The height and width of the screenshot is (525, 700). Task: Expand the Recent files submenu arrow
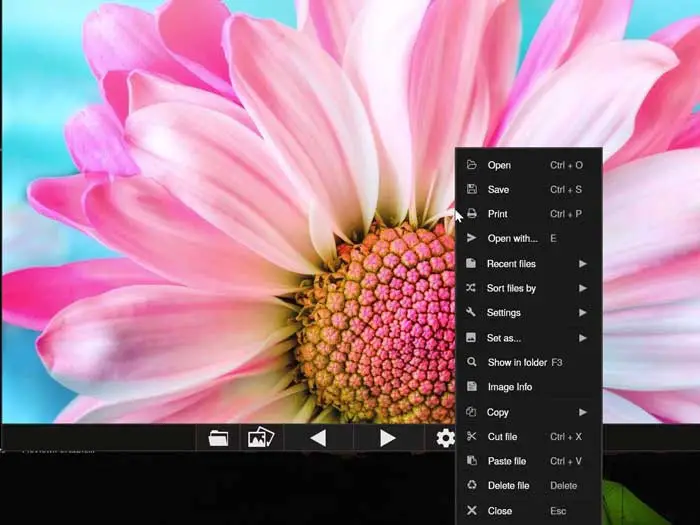[583, 263]
